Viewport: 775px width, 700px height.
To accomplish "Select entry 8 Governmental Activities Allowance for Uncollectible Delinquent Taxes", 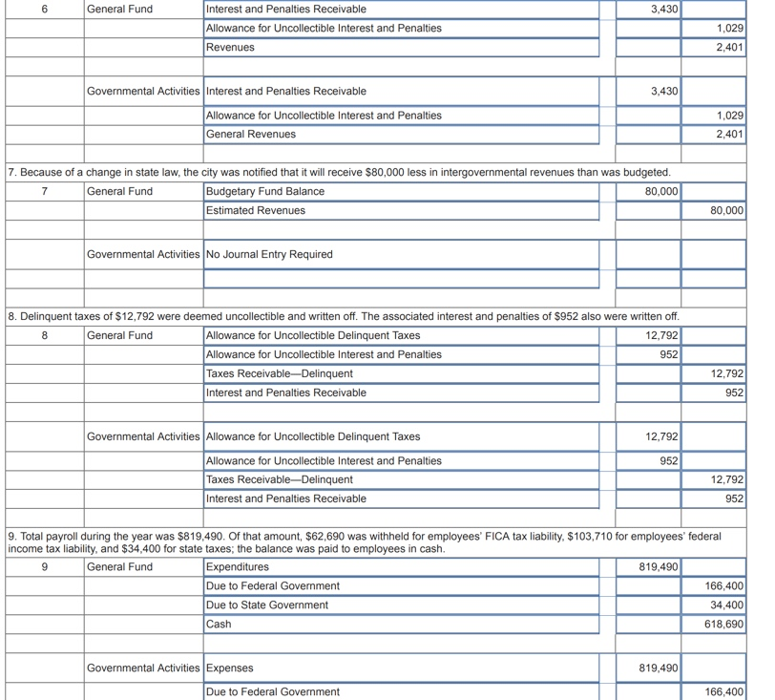I will [401, 436].
